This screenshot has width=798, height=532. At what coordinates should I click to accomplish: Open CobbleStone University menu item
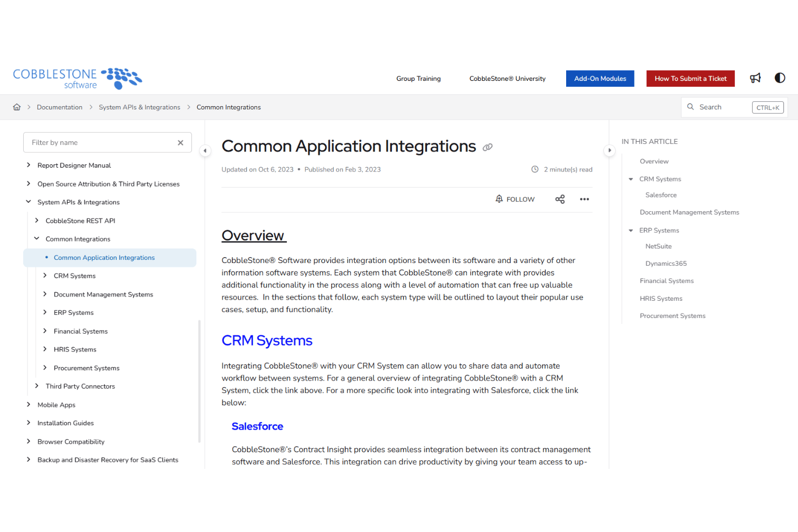pos(507,79)
